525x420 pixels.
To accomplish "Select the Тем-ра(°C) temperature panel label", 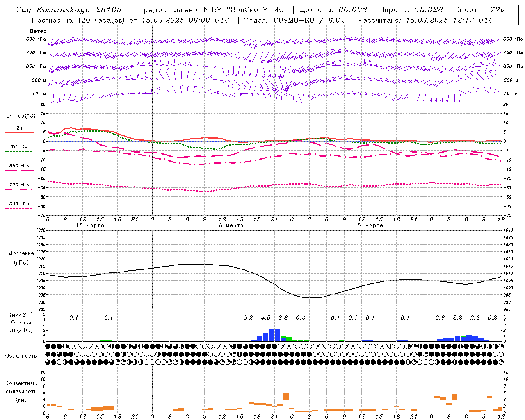I will point(19,116).
